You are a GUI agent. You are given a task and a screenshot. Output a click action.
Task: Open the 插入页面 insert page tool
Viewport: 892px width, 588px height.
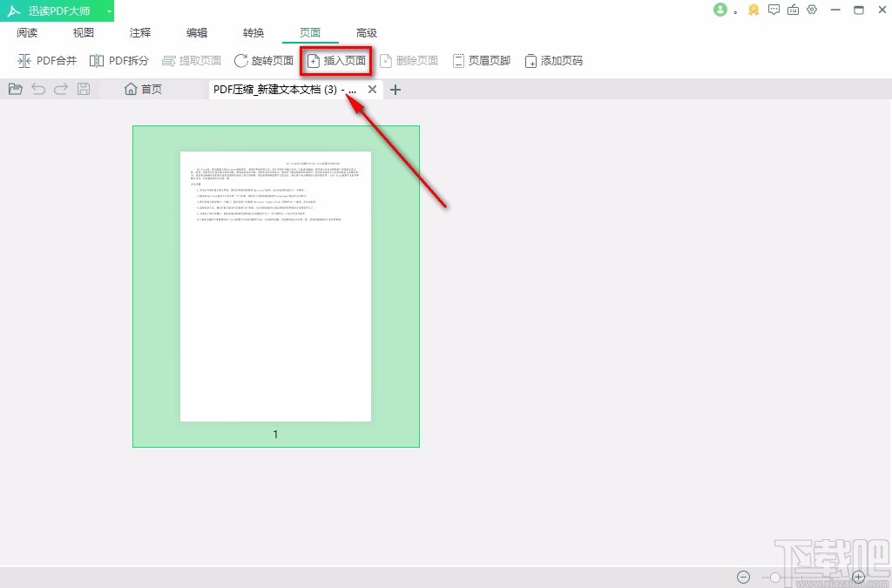tap(335, 60)
